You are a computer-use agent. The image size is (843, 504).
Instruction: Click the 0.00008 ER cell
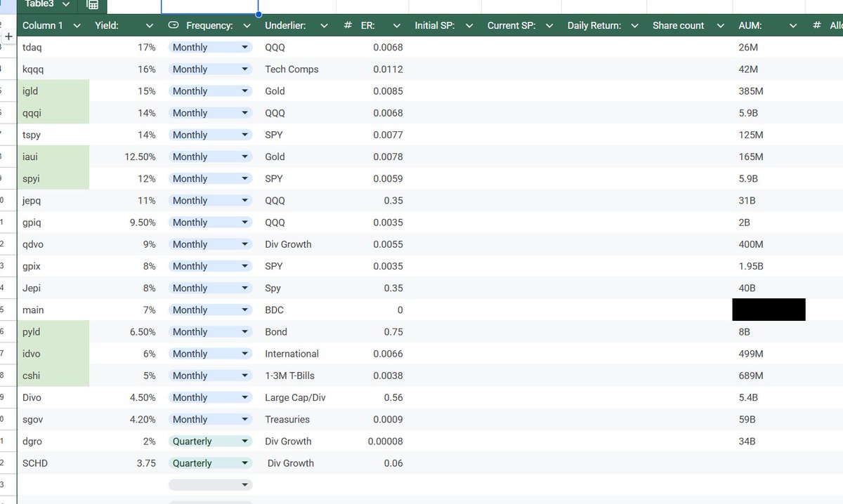[372, 442]
